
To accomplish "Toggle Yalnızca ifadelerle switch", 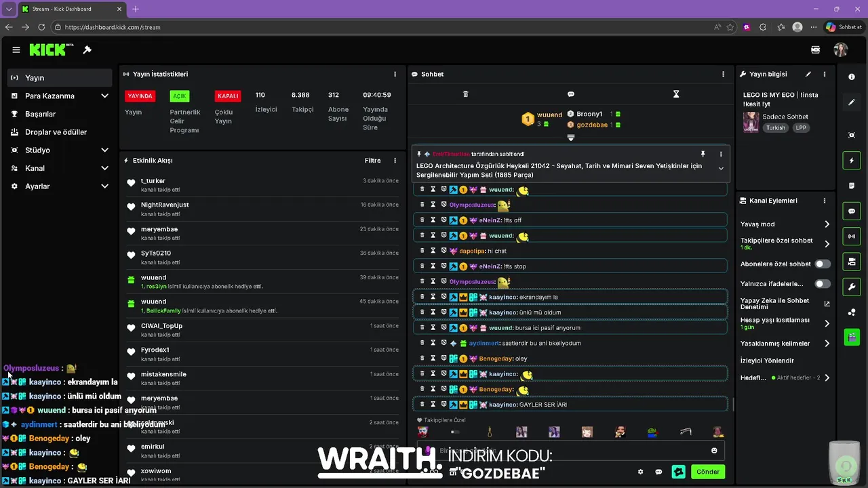I will (x=823, y=284).
